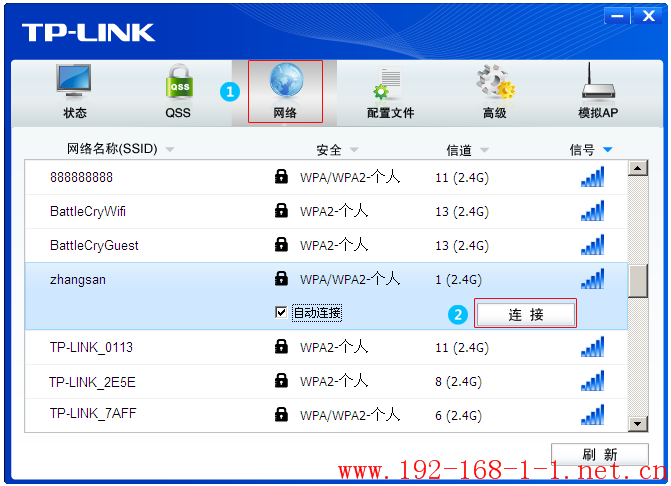
Task: Click the lock icon for BattleCryGuest
Action: pos(281,244)
